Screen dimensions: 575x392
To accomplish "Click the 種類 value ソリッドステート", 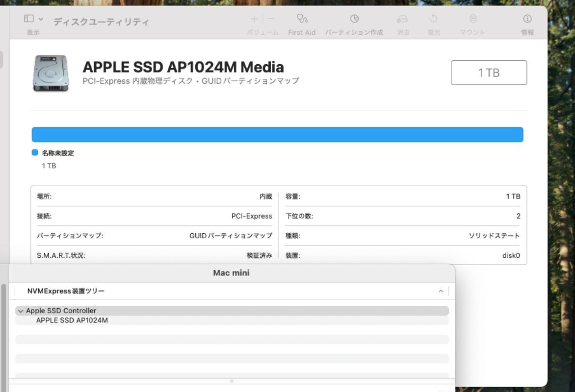I will [x=495, y=236].
